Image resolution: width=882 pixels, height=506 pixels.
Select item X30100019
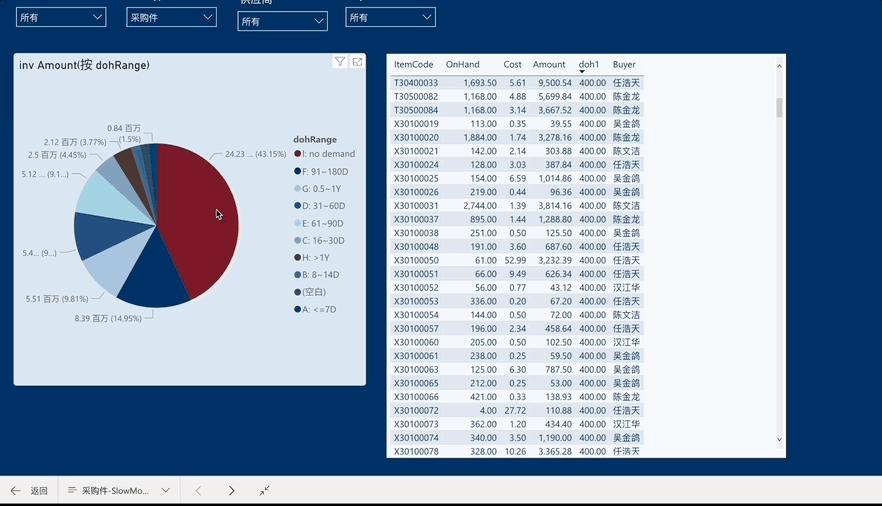click(x=416, y=124)
